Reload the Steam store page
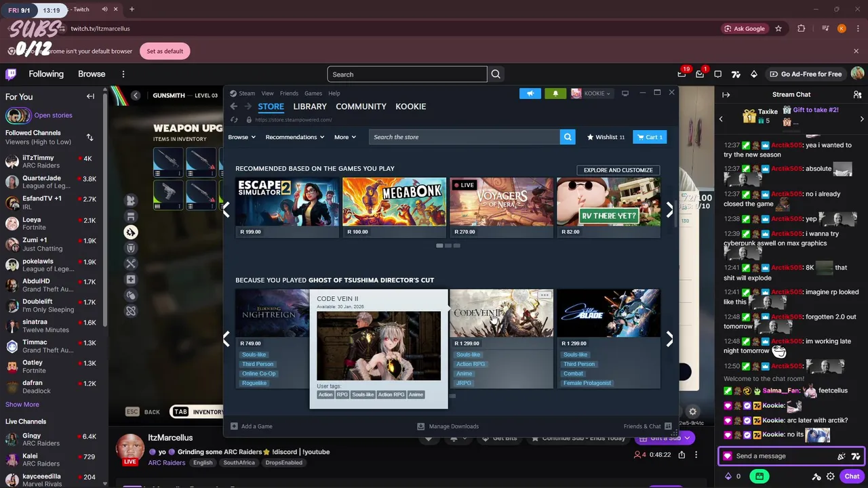The image size is (868, 488). (234, 120)
